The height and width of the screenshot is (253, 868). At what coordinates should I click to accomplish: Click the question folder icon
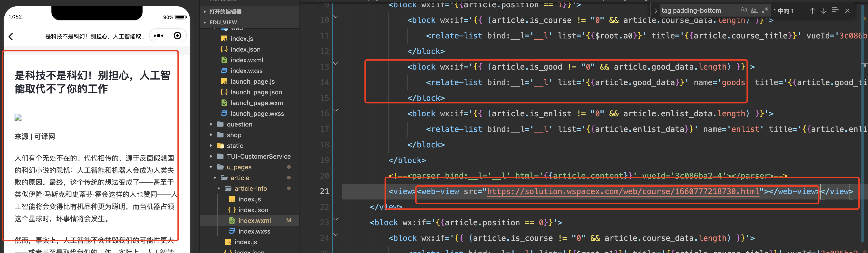221,124
